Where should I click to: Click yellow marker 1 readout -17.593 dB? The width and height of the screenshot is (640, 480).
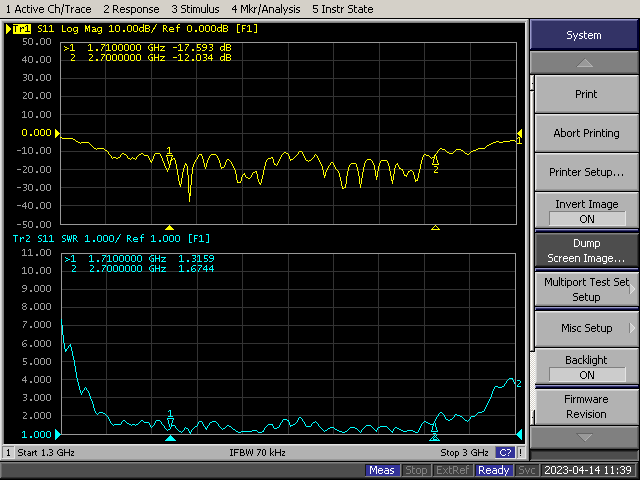[x=202, y=47]
